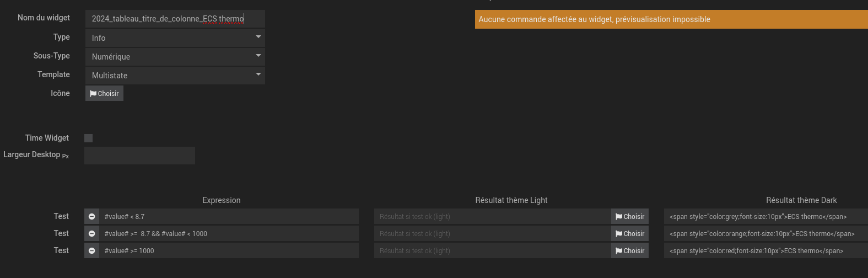Expand the Sous-Type dropdown showing Numérique
Screen dimensions: 868x278
pyautogui.click(x=175, y=57)
